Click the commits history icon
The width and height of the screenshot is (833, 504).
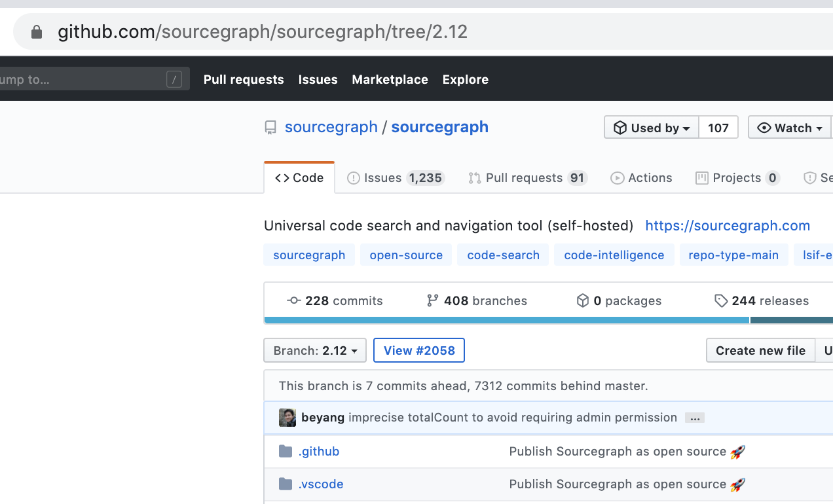tap(294, 300)
